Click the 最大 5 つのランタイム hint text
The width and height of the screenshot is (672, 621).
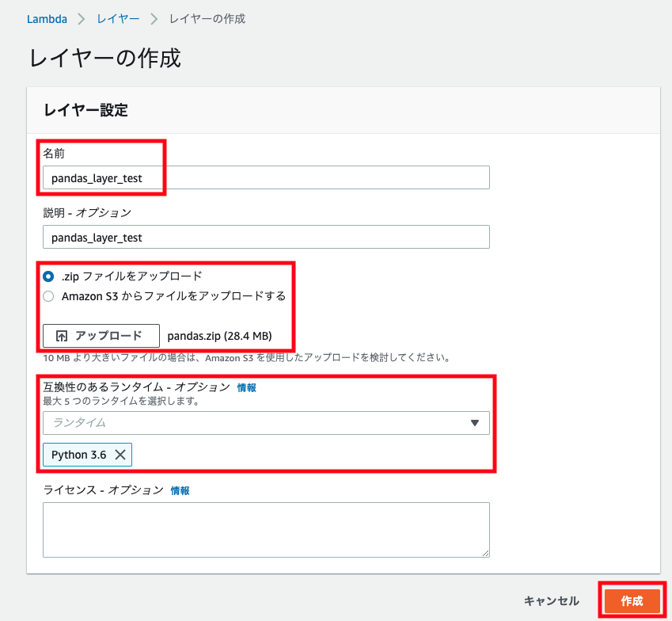121,402
